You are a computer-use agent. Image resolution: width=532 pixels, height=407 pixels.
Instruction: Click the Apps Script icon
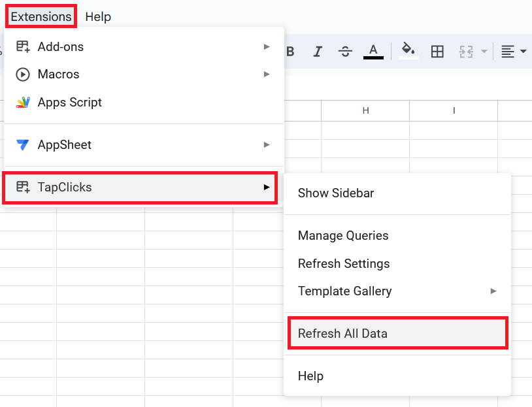pos(23,102)
